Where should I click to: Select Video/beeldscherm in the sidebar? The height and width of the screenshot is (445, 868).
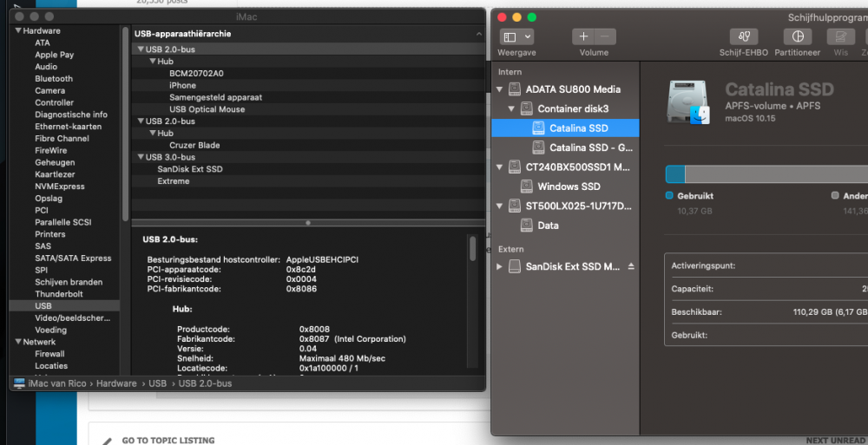click(x=73, y=317)
